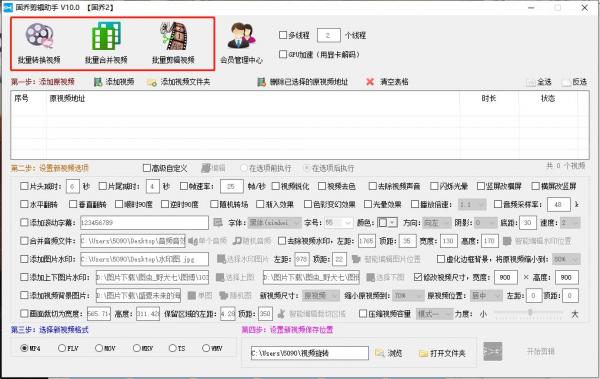Click 添加视频文件夹 to add folder

click(179, 82)
